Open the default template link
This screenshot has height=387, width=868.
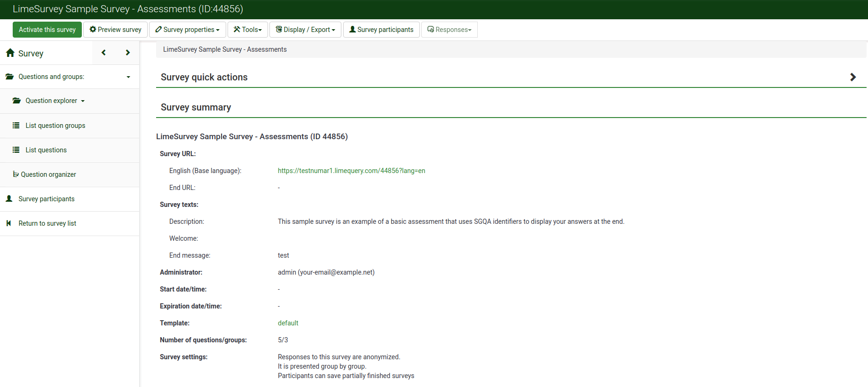288,323
